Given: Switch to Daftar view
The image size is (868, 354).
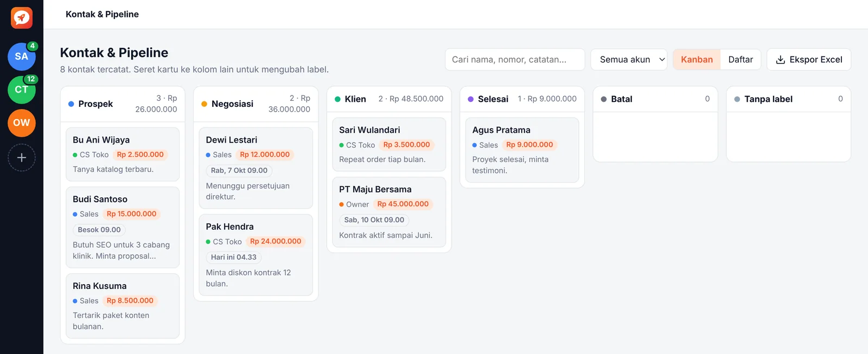Looking at the screenshot, I should point(741,60).
